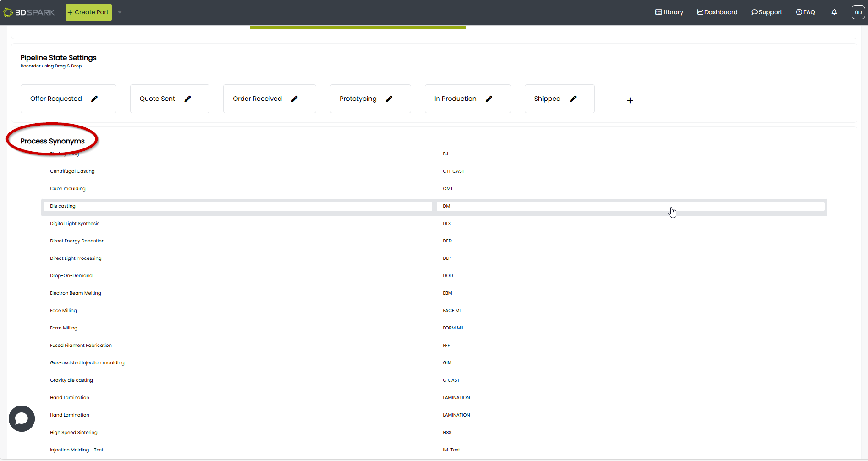Go to the Dashboard

[717, 12]
